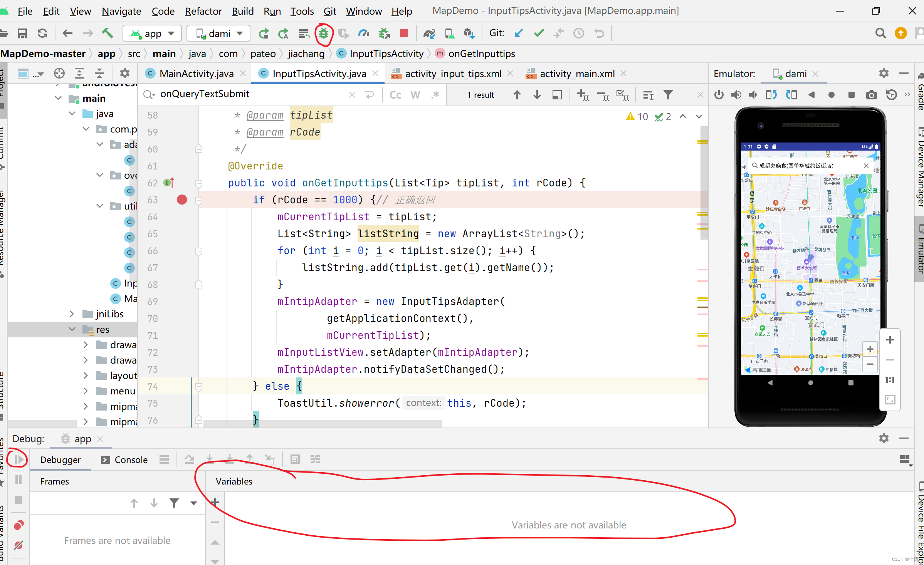Viewport: 924px width, 565px height.
Task: Take emulator screenshot with camera icon
Action: point(871,95)
